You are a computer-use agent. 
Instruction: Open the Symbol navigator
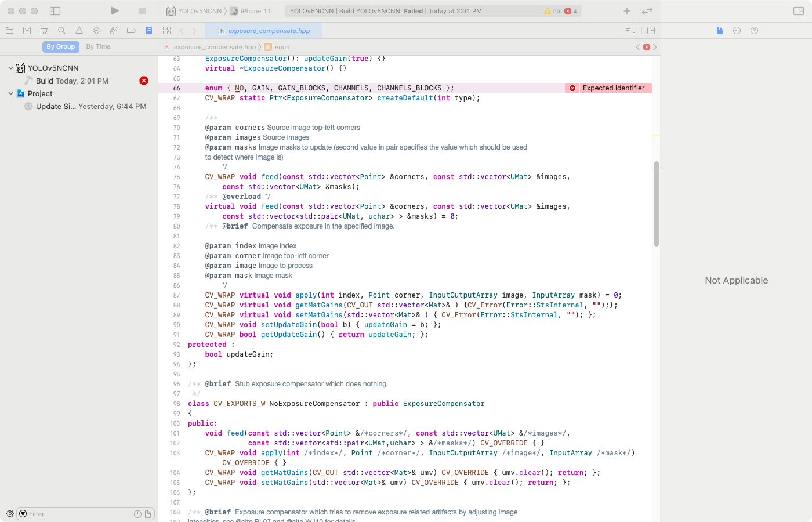pos(45,31)
